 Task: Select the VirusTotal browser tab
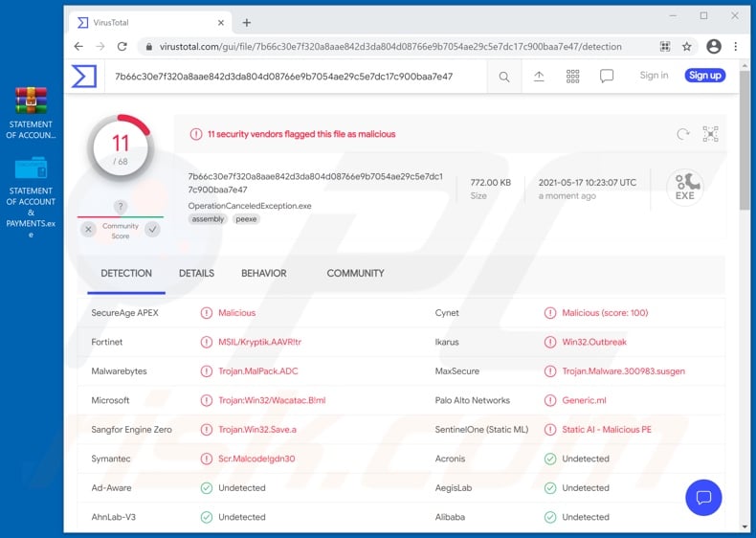click(150, 23)
